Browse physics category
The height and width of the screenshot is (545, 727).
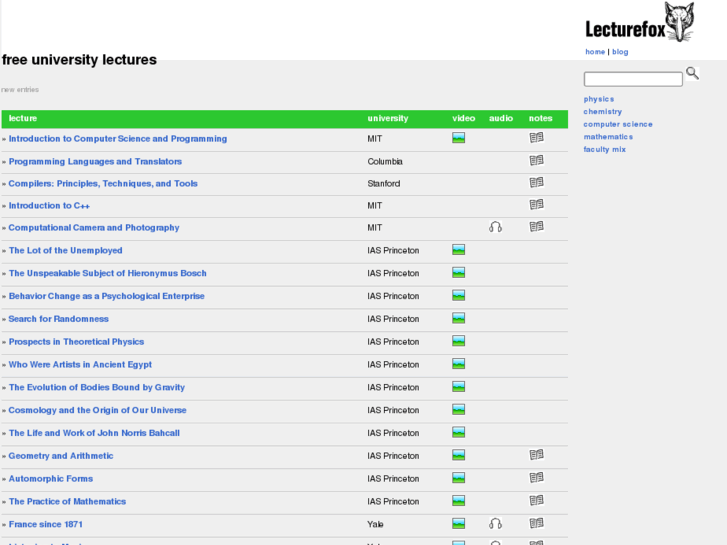599,99
